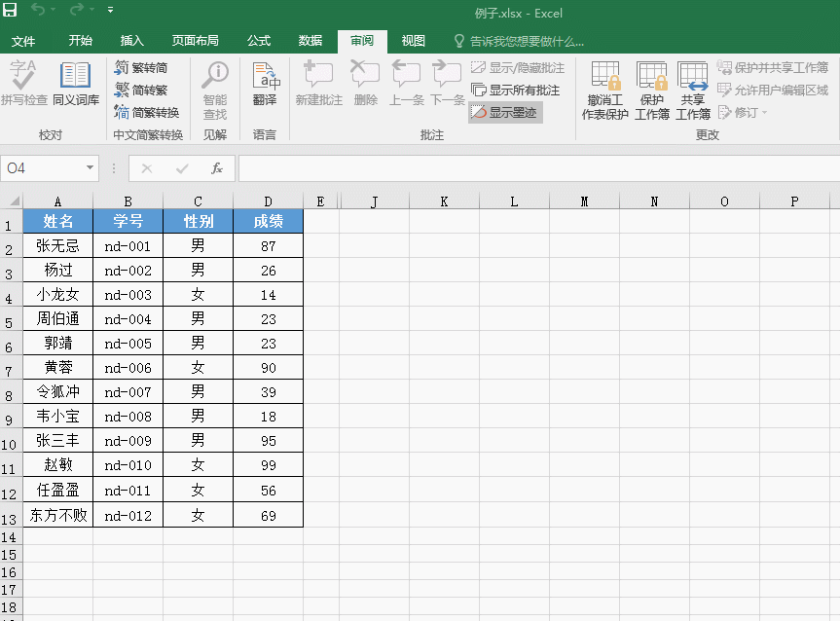
Task: Click the Redo arrow icon
Action: (x=77, y=9)
